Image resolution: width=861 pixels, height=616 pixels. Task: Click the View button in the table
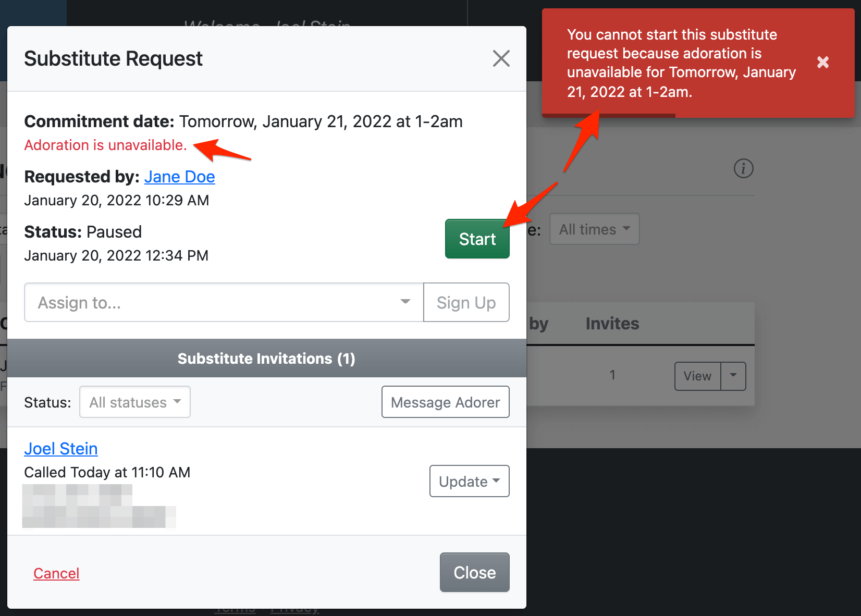coord(697,376)
